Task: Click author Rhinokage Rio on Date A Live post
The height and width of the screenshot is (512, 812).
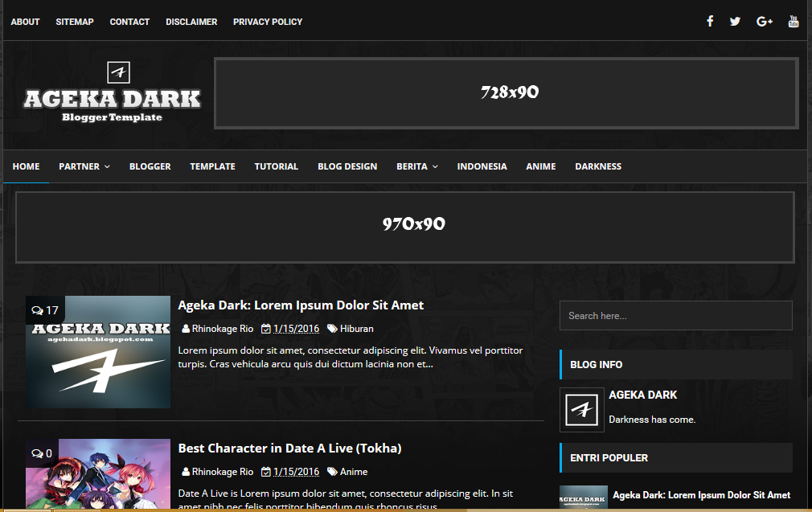Action: [223, 472]
